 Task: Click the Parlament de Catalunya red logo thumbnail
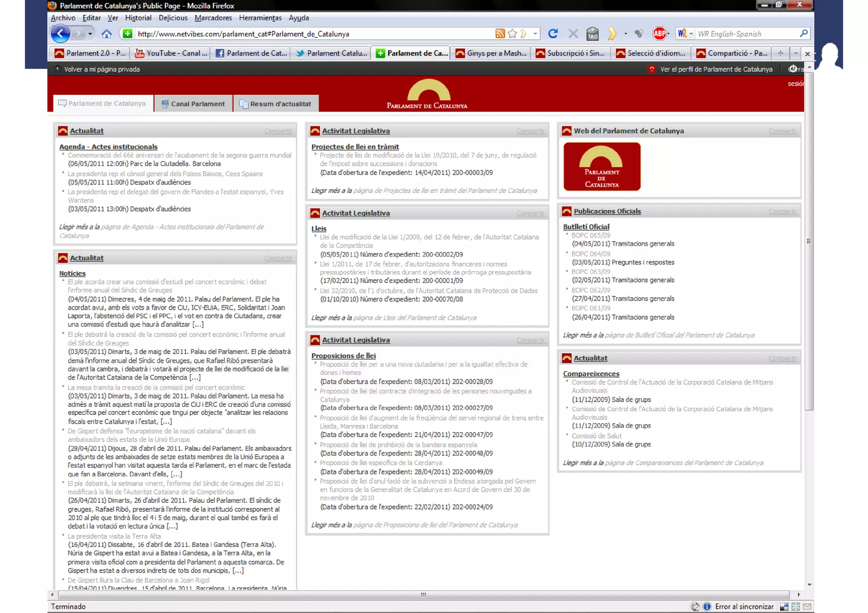click(602, 166)
